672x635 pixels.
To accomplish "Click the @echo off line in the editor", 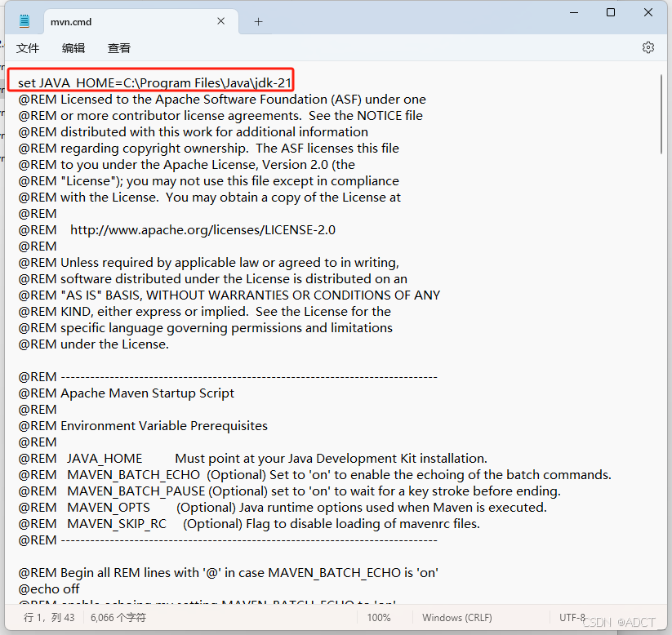I will point(48,588).
